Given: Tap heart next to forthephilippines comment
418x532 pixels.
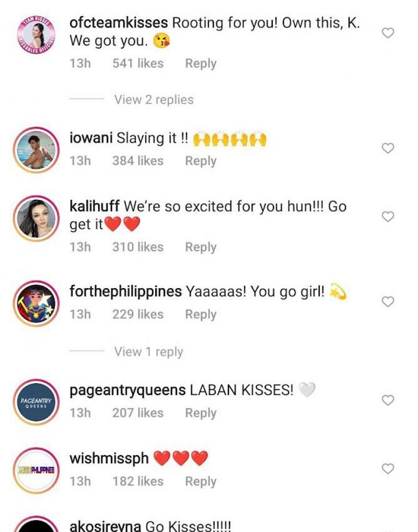Looking at the screenshot, I should (388, 302).
